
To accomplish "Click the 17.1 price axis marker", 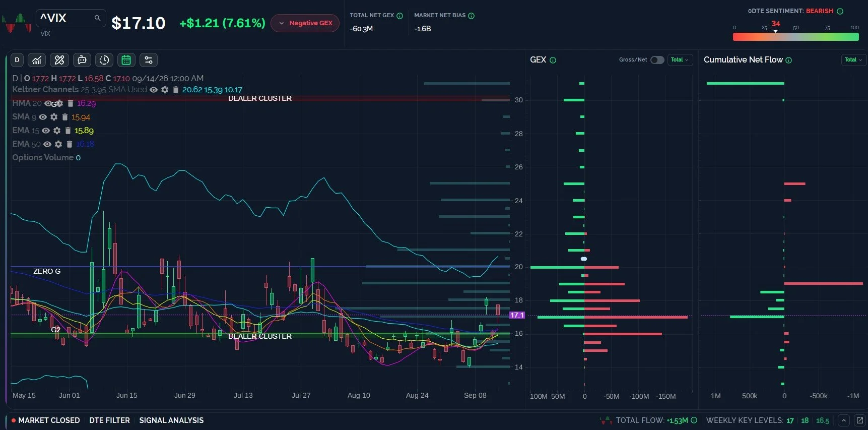I will coord(517,315).
